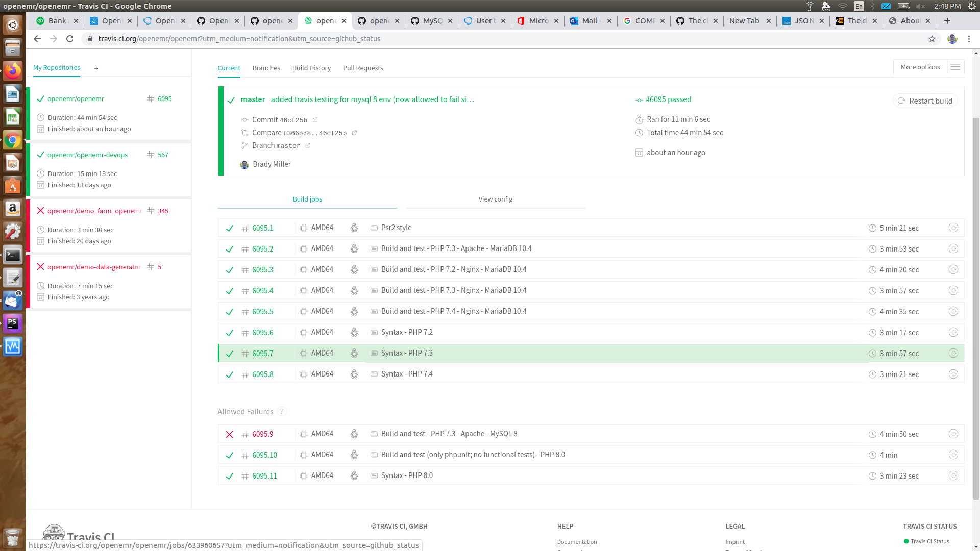
Task: Open the More options dropdown
Action: (x=920, y=67)
